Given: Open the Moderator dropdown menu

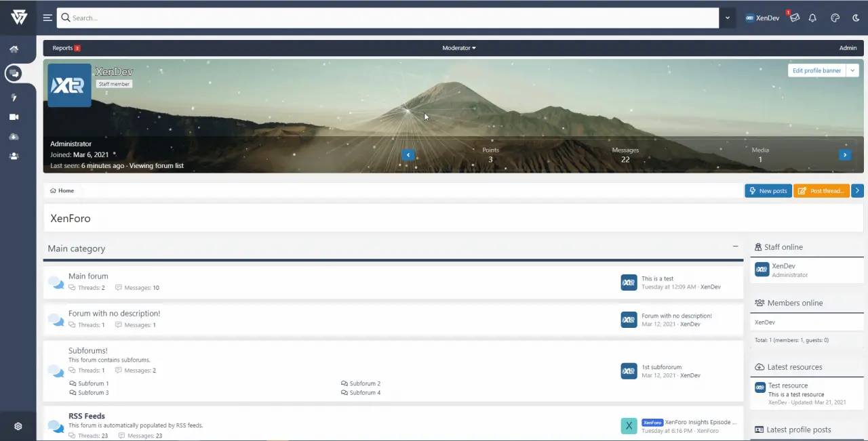Looking at the screenshot, I should point(459,48).
